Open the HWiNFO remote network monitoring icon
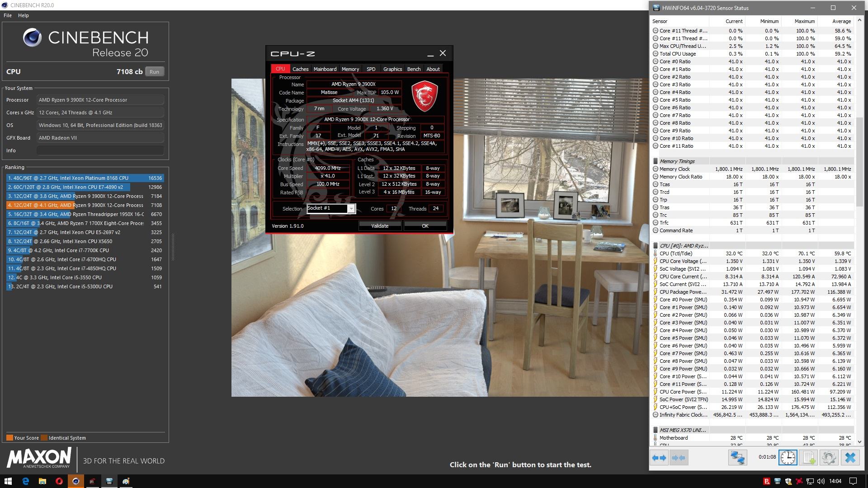Image resolution: width=868 pixels, height=488 pixels. click(737, 458)
